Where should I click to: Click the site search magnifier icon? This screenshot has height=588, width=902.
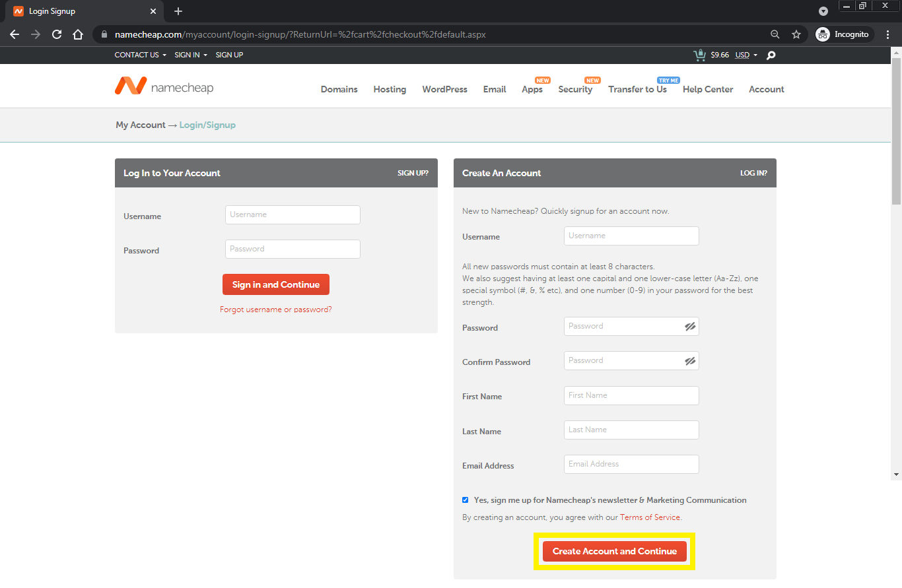[771, 55]
